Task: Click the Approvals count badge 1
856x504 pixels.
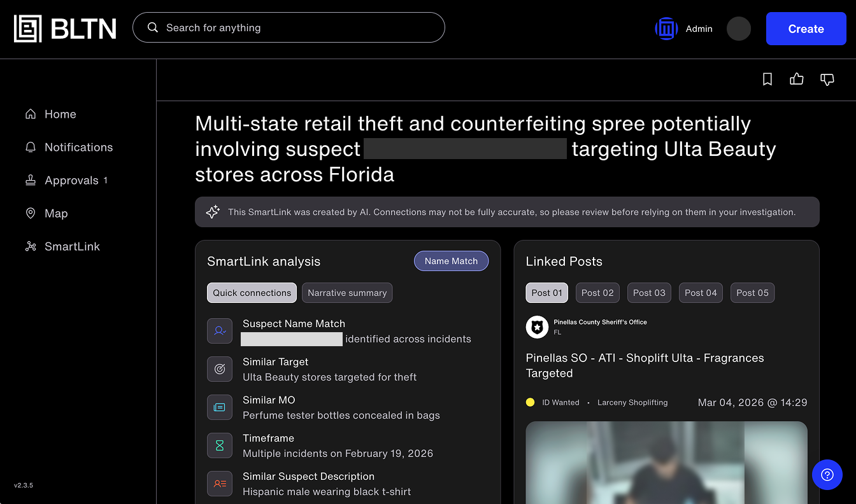Action: click(106, 180)
